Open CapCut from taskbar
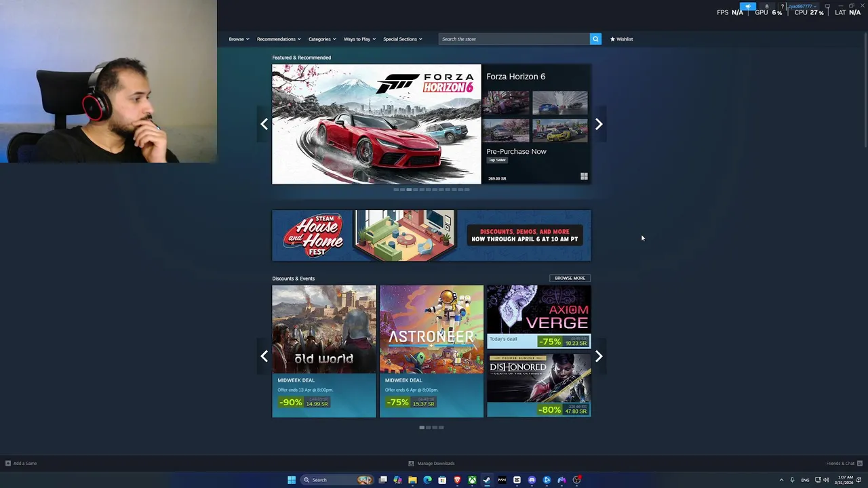Viewport: 868px width, 488px height. pos(517,480)
